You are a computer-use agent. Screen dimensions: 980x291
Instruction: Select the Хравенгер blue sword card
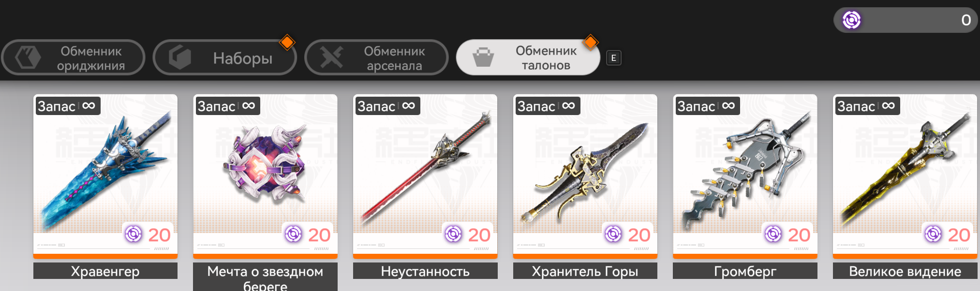[x=105, y=176]
